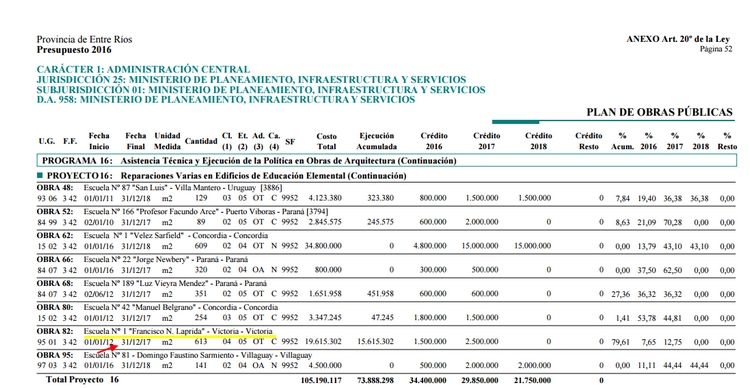Select the Fecha Inicio column header
This screenshot has width=750, height=388.
pyautogui.click(x=99, y=141)
